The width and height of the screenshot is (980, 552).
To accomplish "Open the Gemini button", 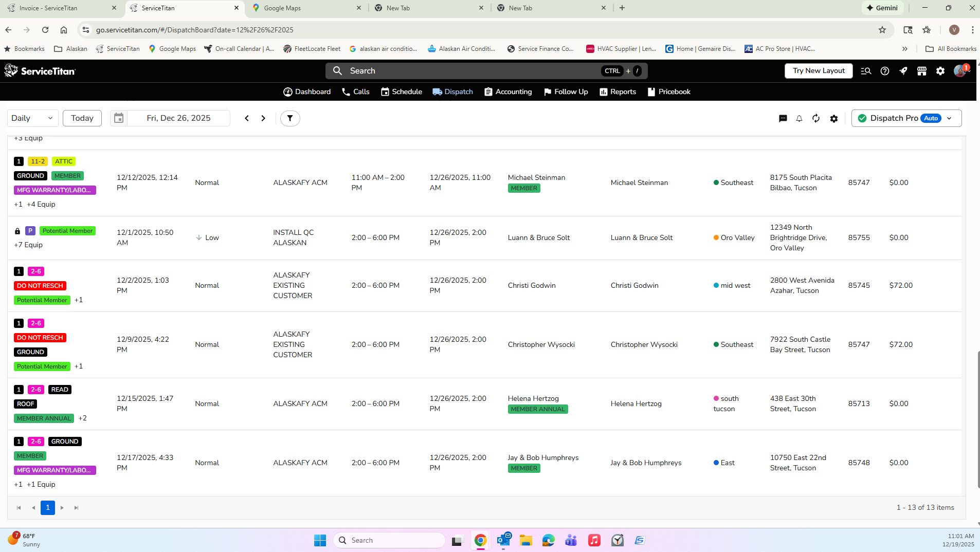I will coord(882,8).
